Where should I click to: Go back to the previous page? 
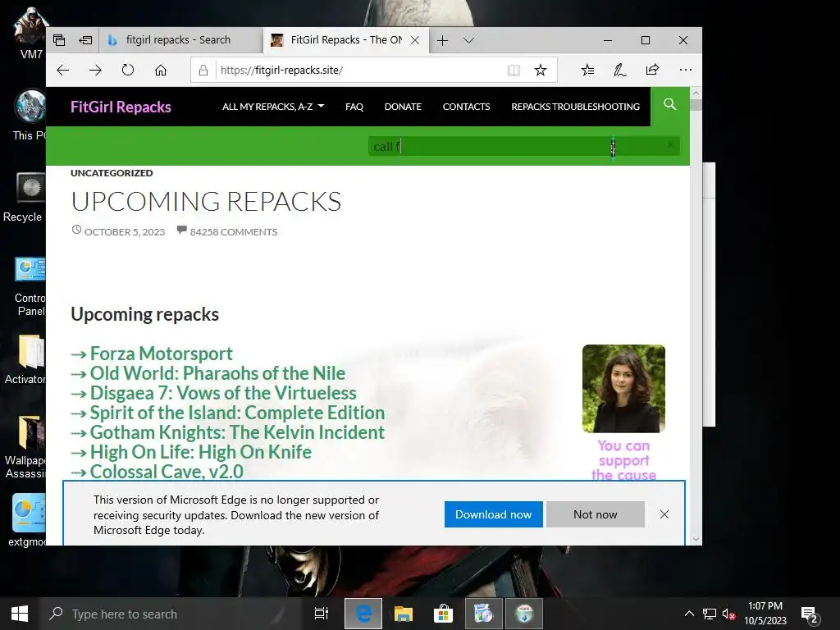[x=62, y=71]
